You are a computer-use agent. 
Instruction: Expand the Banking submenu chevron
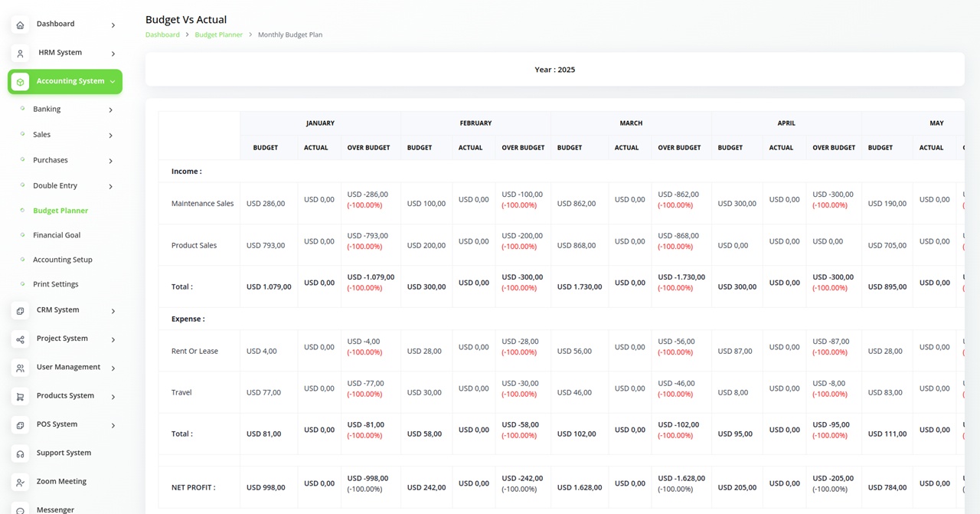[x=110, y=110]
